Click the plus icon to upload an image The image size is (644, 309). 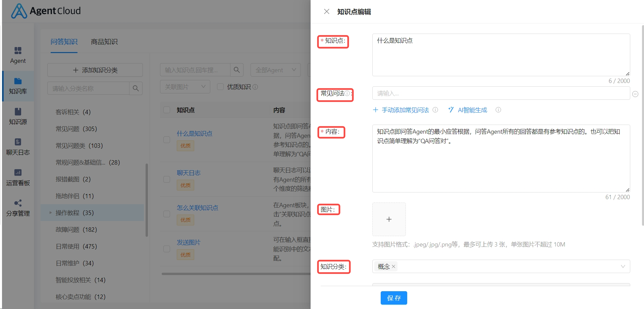tap(389, 219)
